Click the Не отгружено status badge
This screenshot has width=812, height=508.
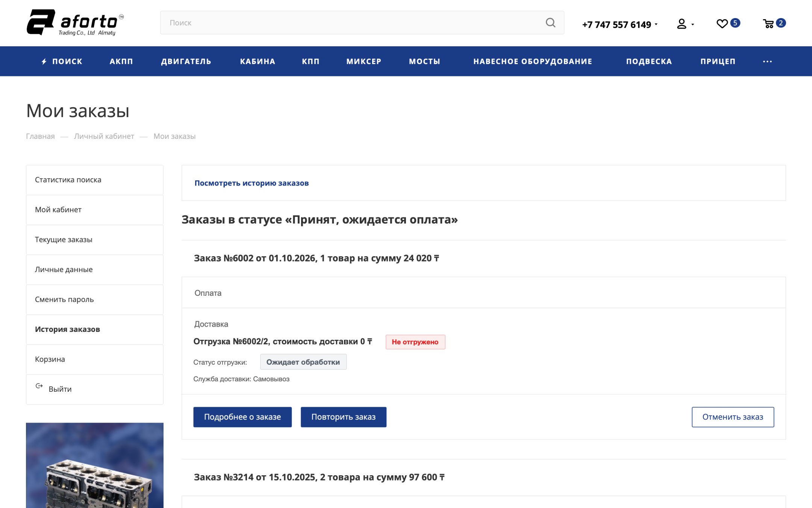[415, 342]
